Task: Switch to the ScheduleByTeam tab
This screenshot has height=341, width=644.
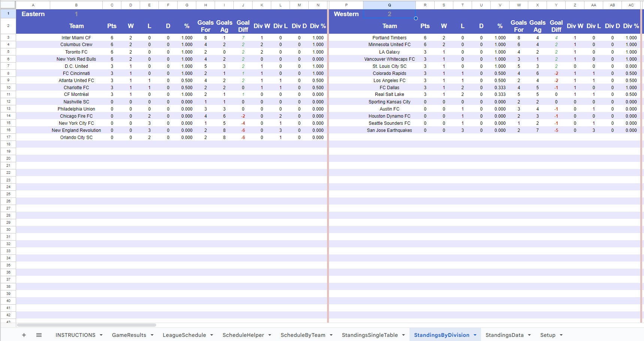Action: coord(302,335)
